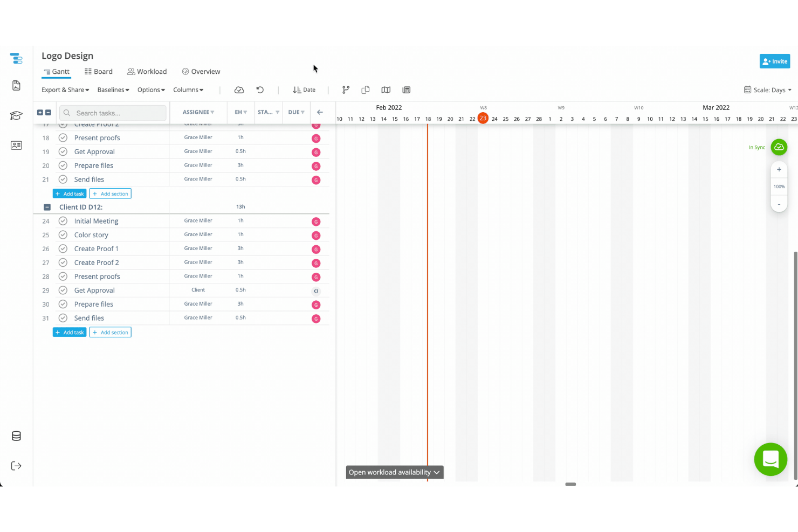Click Add task below Send files row 21

(x=70, y=194)
